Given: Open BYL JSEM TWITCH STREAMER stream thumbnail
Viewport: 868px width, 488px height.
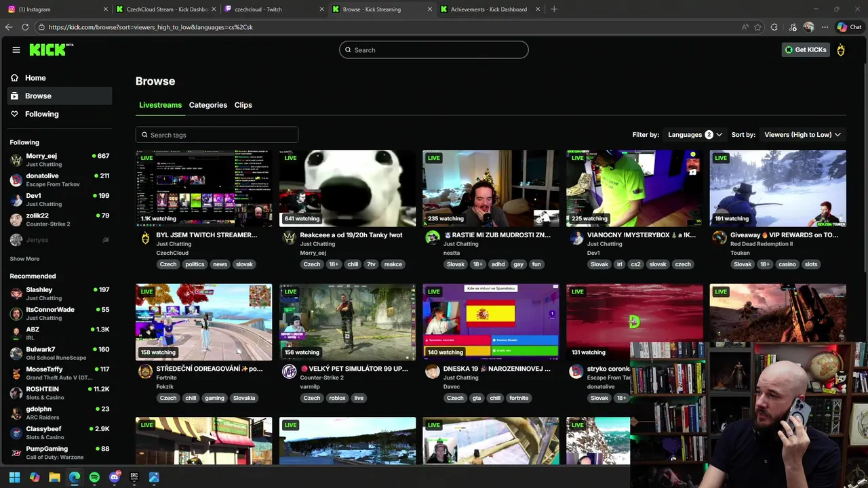Looking at the screenshot, I should click(x=203, y=188).
